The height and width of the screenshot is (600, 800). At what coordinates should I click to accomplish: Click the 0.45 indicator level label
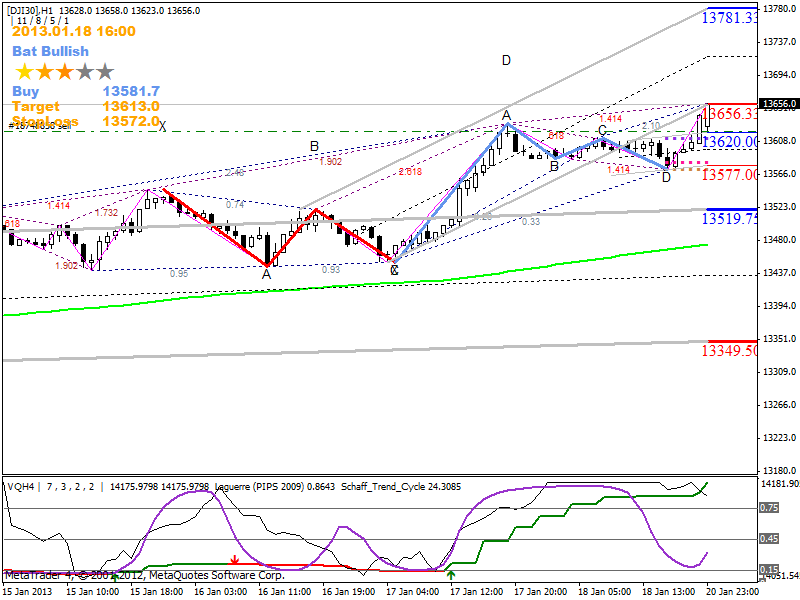point(769,539)
